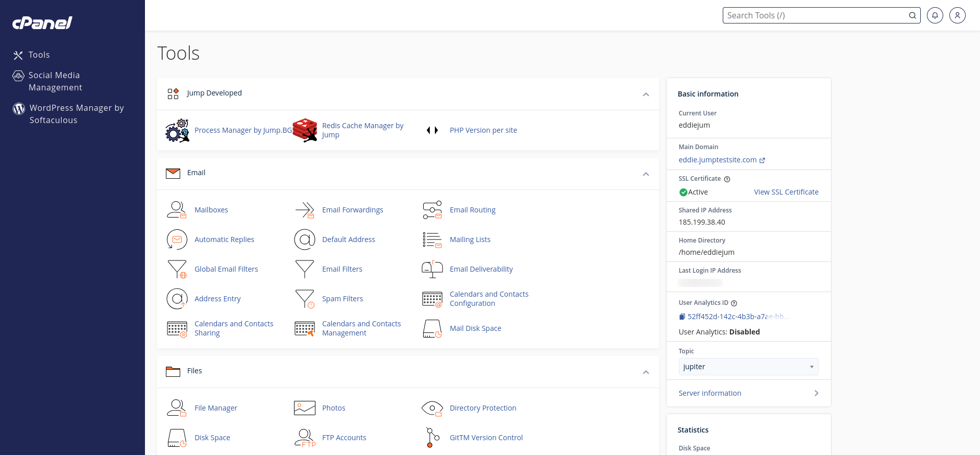Click the Process Manager gears icon
This screenshot has width=980, height=455.
coord(177,130)
